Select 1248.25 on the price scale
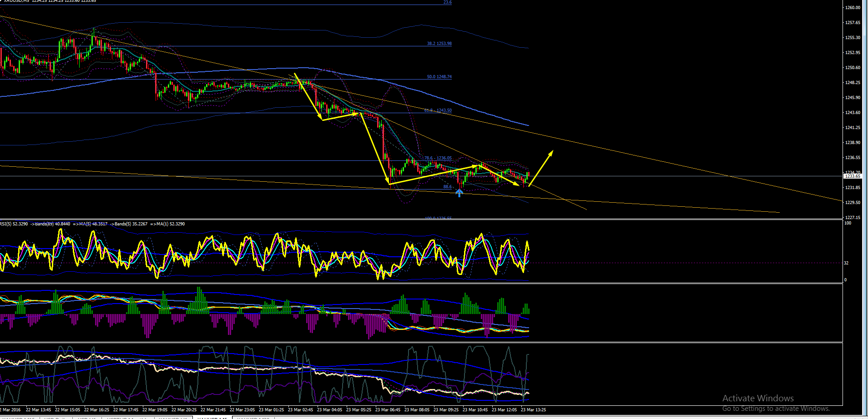Image resolution: width=868 pixels, height=419 pixels. (853, 82)
